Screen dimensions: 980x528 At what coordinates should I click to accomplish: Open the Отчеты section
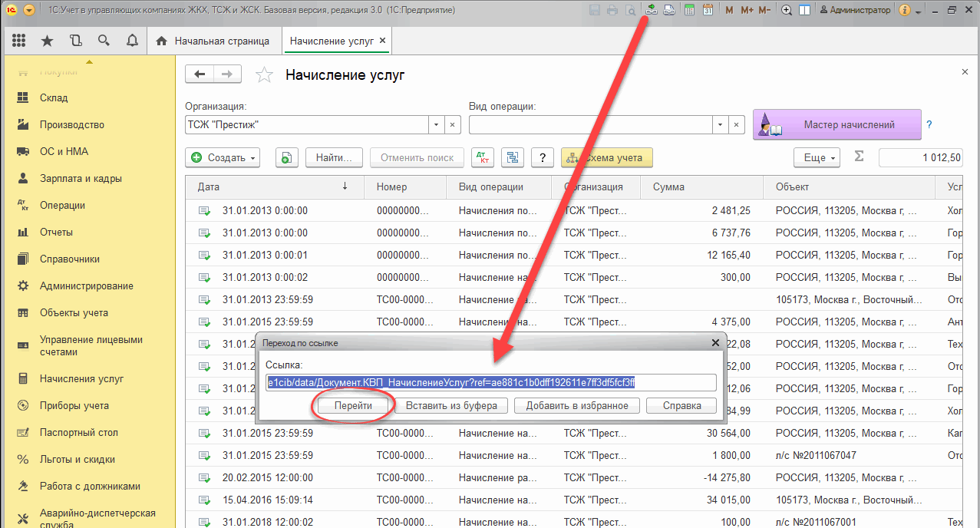click(56, 232)
